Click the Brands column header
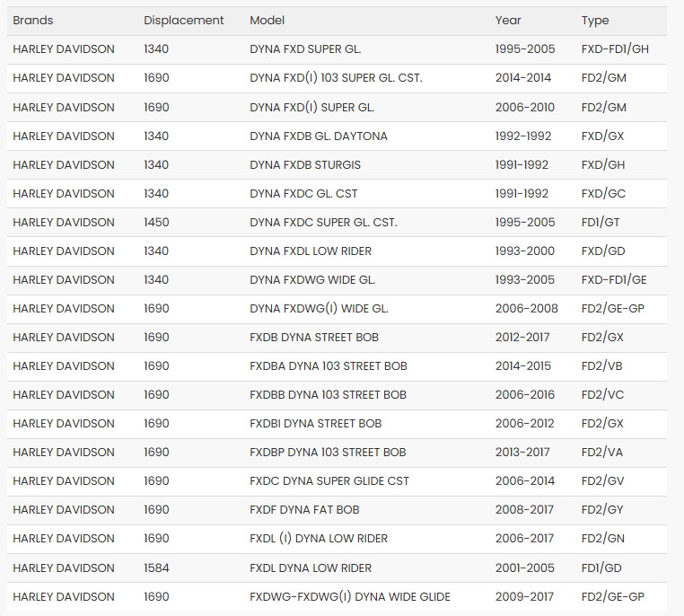The image size is (684, 616). pos(33,20)
